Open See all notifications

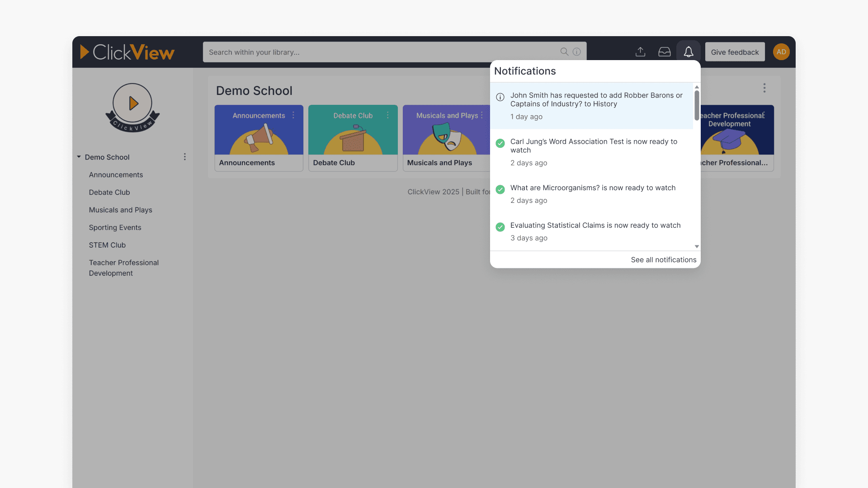[663, 259]
